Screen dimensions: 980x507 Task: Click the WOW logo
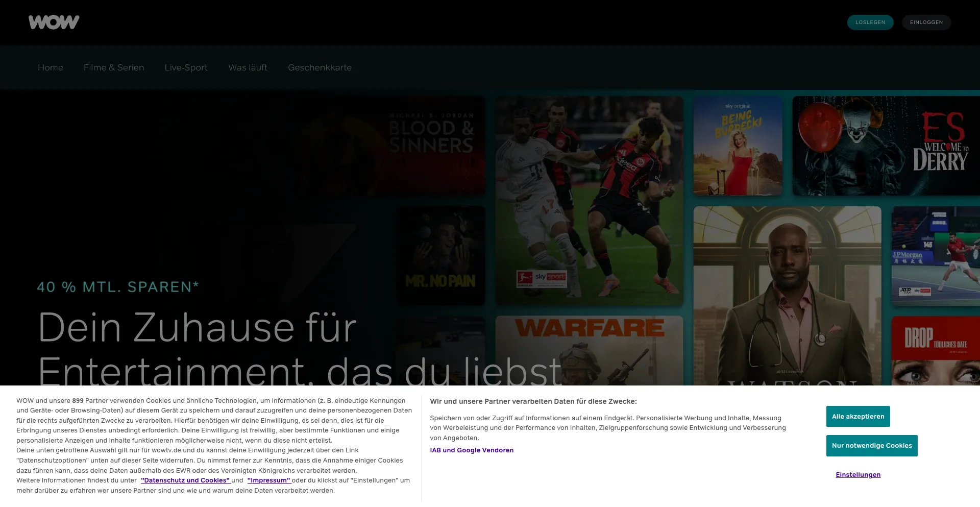54,22
